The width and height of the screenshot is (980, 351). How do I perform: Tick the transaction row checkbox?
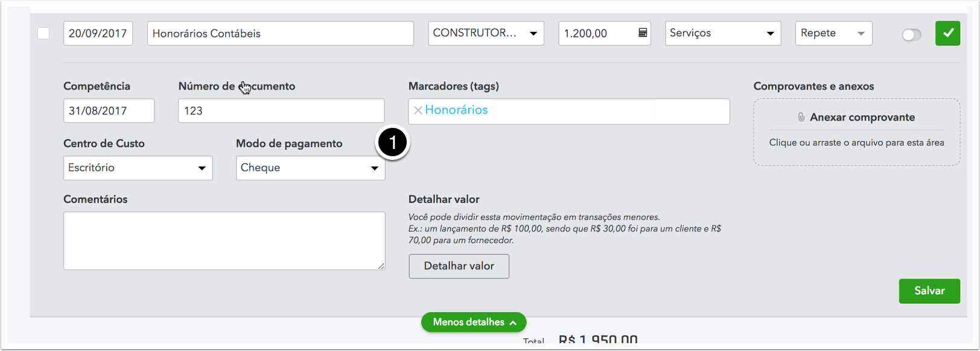(43, 33)
